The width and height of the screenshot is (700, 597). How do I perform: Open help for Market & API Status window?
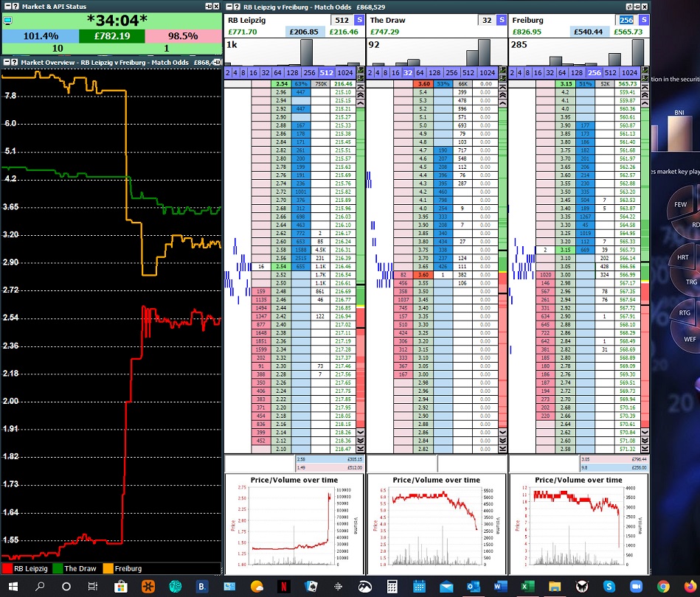point(15,6)
